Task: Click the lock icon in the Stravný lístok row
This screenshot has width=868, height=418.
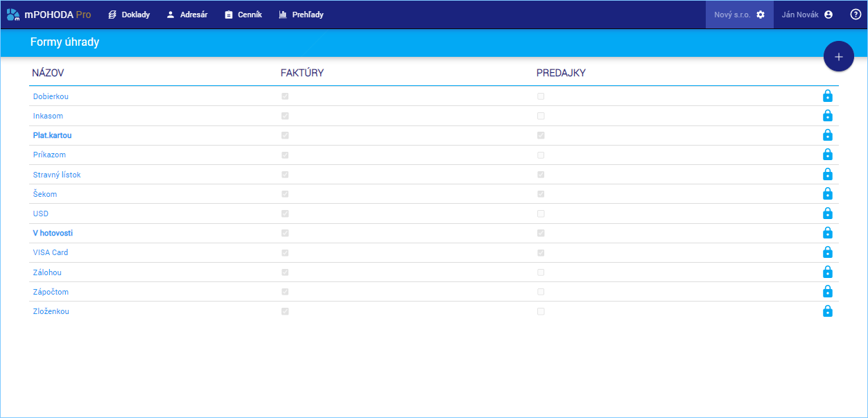Action: 827,174
